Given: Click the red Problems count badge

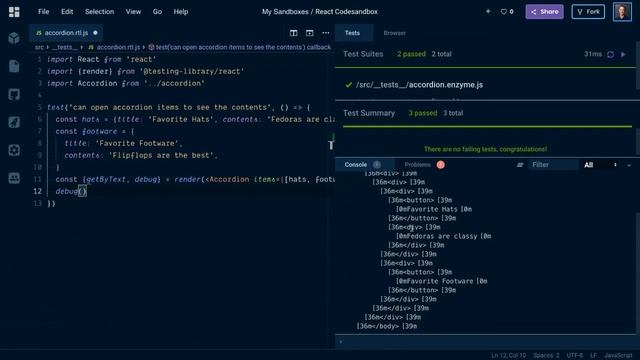Looking at the screenshot, I should 440,165.
